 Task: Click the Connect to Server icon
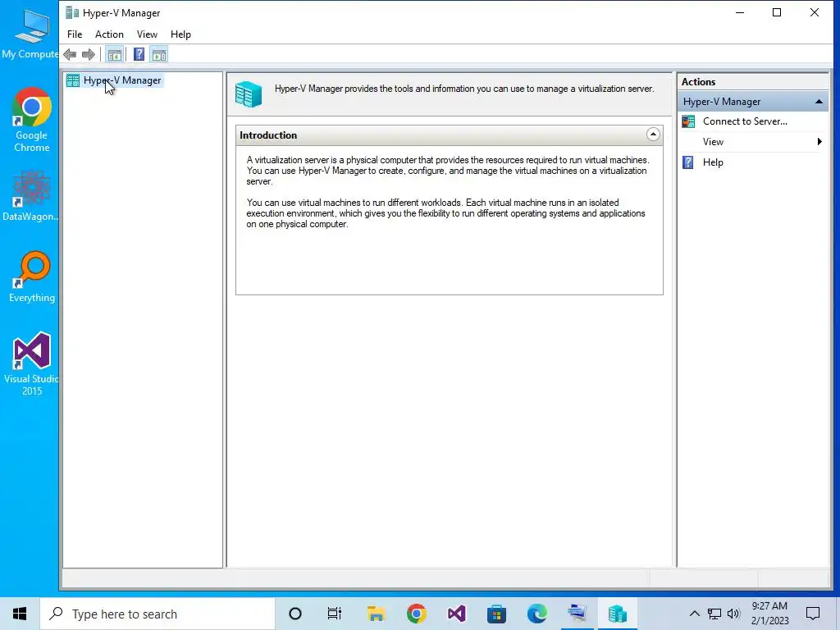tap(688, 121)
